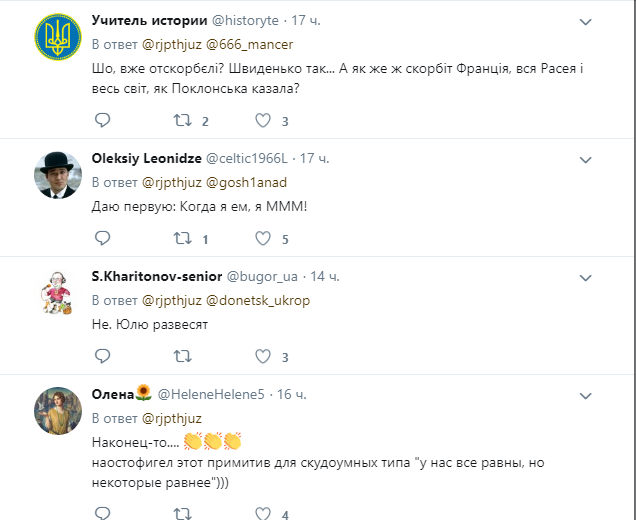Like Олена's tweet
Image resolution: width=636 pixels, height=520 pixels.
(263, 514)
